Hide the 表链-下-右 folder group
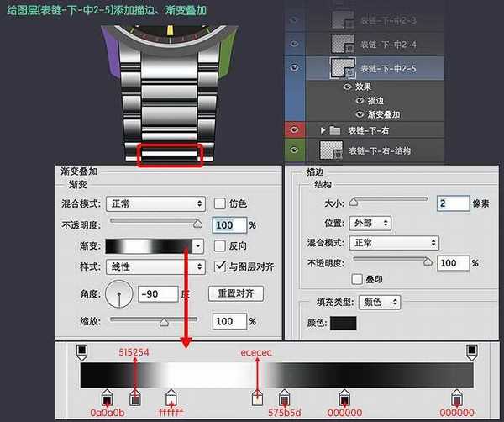Image resolution: width=504 pixels, height=422 pixels. coord(294,129)
